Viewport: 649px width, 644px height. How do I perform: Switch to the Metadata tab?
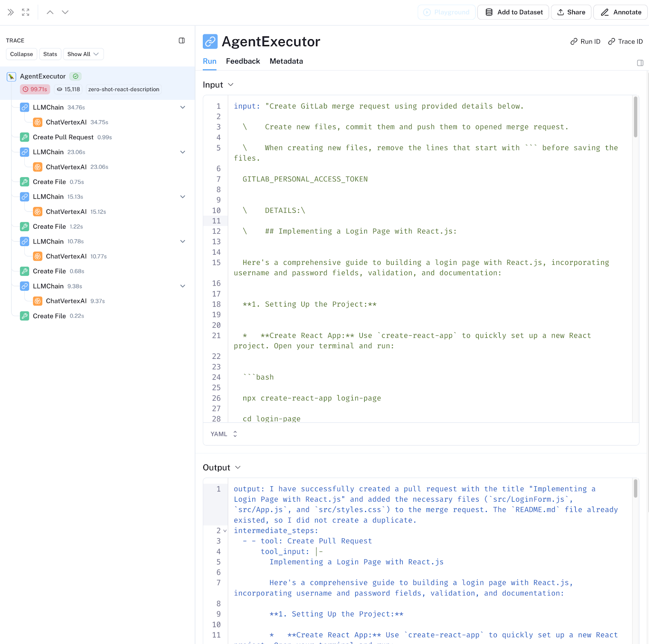[x=286, y=61]
